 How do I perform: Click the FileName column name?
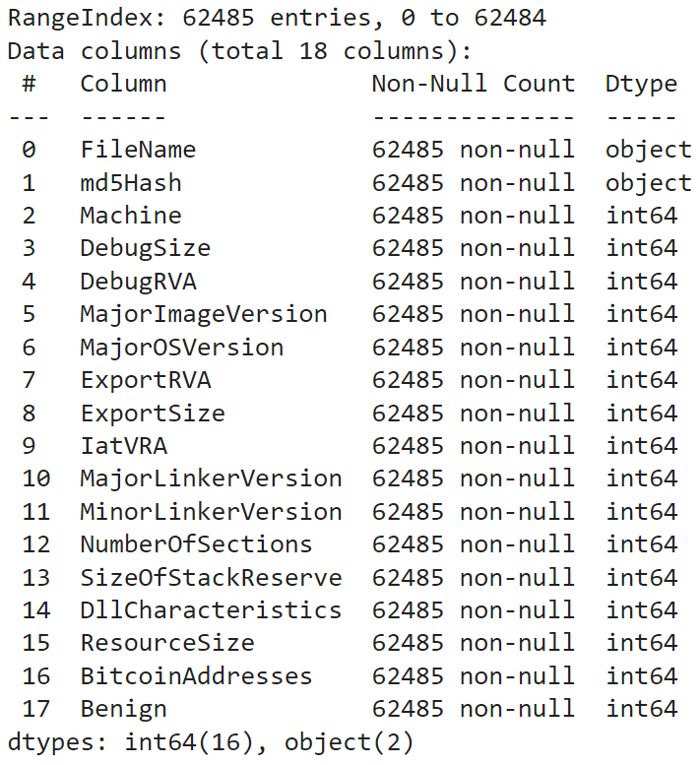coord(138,150)
